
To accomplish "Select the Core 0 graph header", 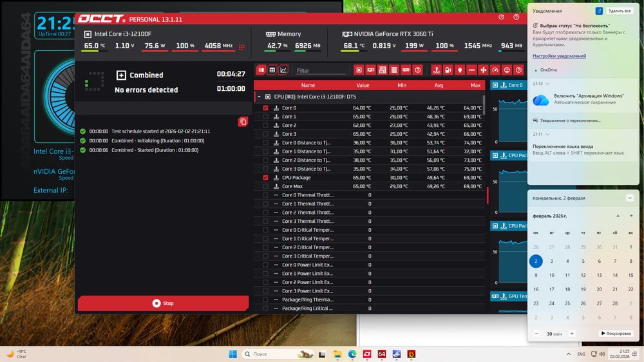I will 509,85.
